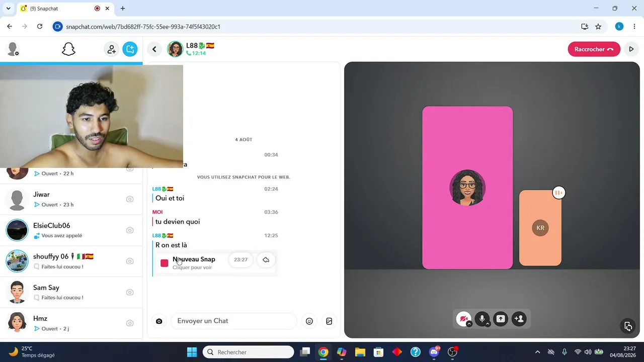The image size is (644, 362).
Task: Open the Windows Start menu
Action: pyautogui.click(x=192, y=352)
